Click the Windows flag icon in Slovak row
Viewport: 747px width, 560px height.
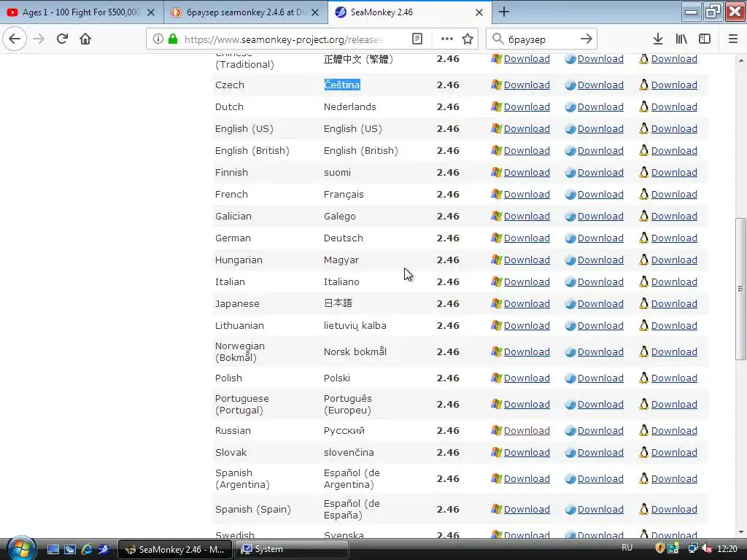(x=496, y=452)
